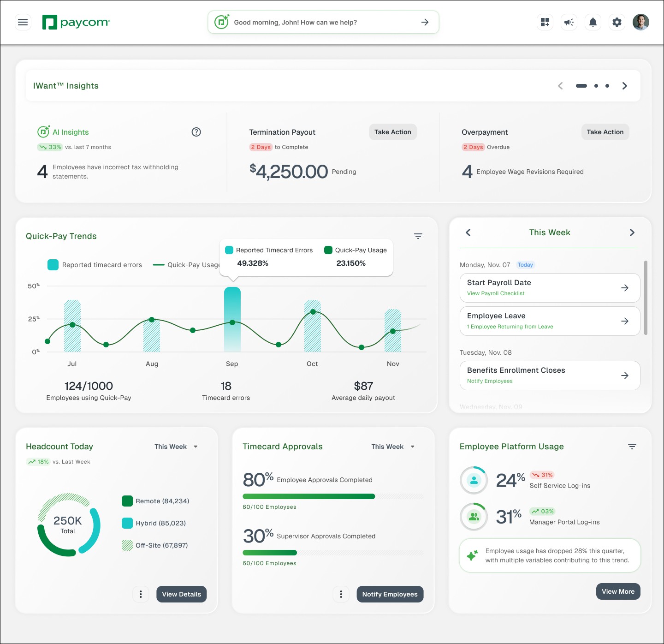Image resolution: width=664 pixels, height=644 pixels.
Task: Toggle the Reported timecard errors legend
Action: [95, 265]
